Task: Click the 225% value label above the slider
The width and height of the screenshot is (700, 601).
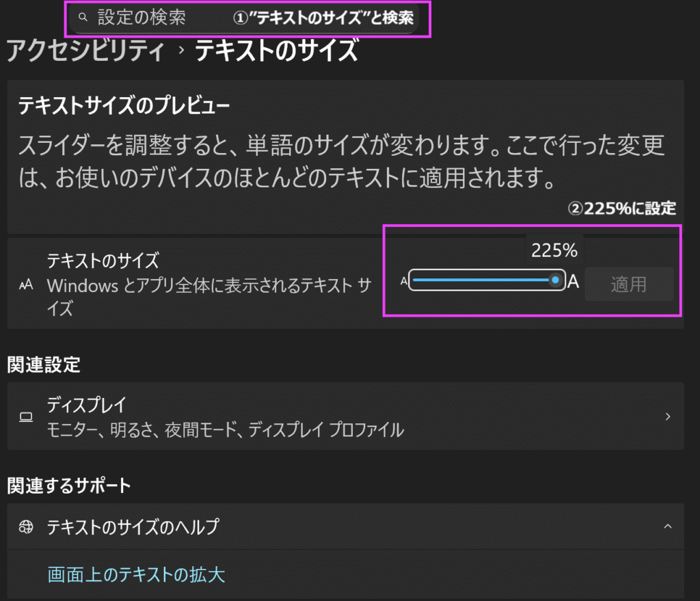Action: pos(554,250)
